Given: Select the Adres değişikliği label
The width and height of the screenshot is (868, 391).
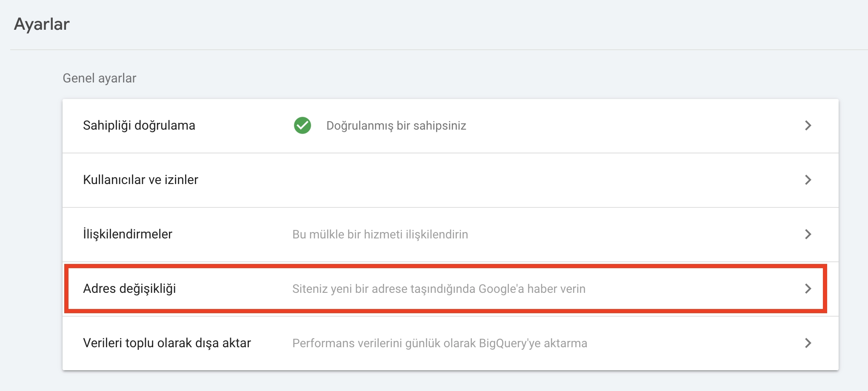Looking at the screenshot, I should pos(129,289).
